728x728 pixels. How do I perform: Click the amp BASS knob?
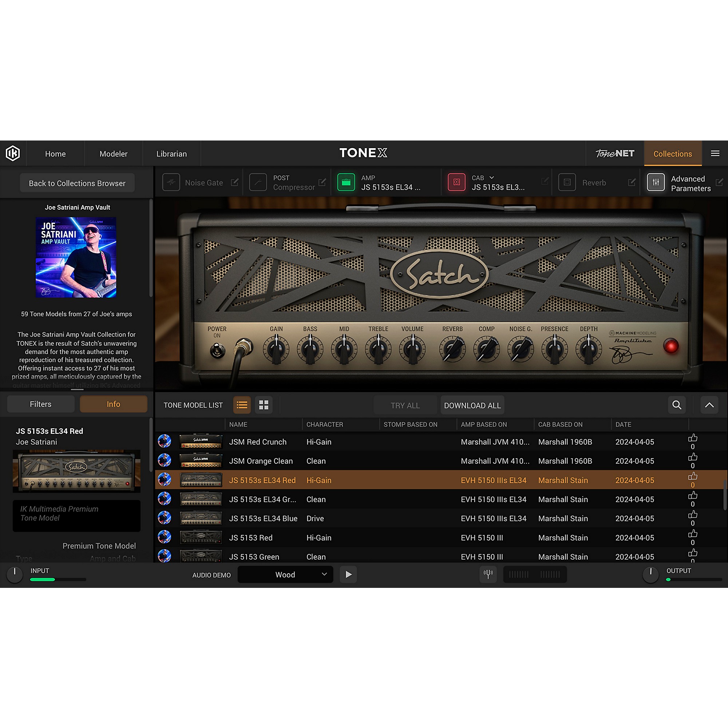click(x=310, y=349)
